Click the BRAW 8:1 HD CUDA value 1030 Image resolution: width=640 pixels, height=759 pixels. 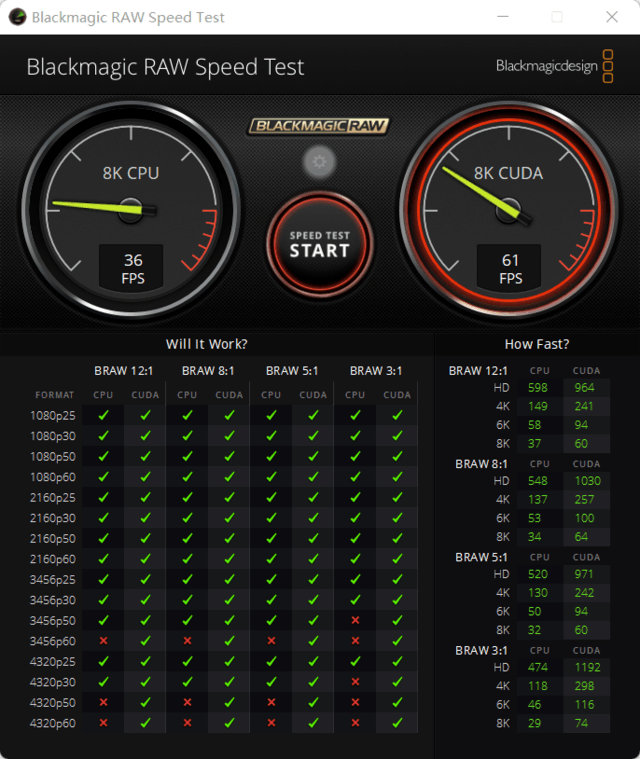[588, 481]
